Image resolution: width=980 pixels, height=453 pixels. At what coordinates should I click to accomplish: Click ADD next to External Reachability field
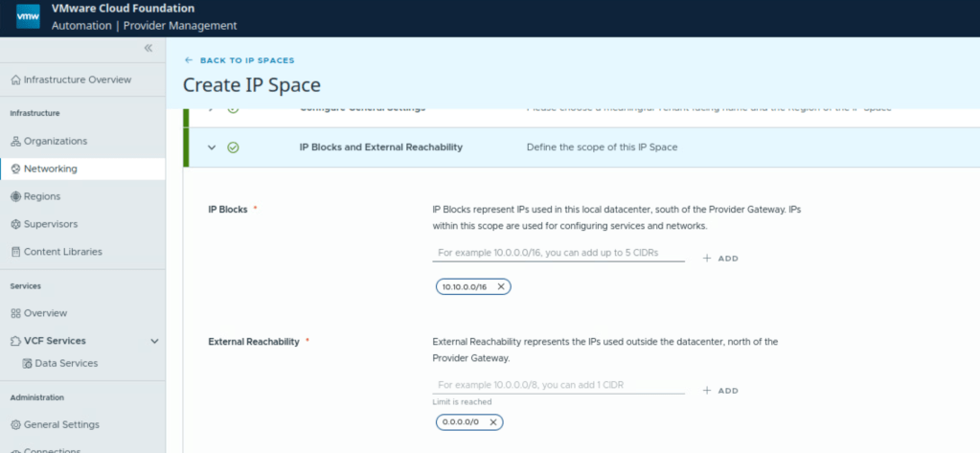[720, 391]
